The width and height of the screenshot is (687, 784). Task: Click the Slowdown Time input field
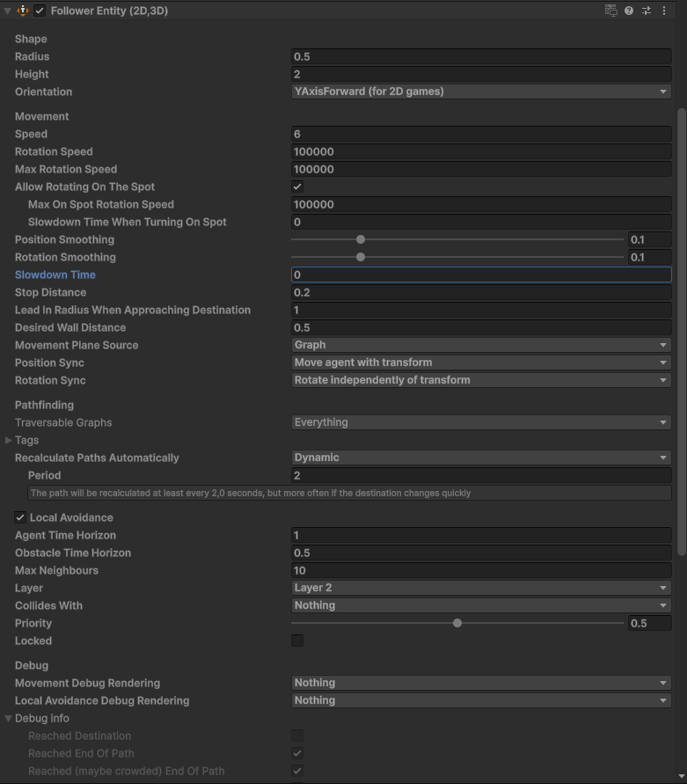480,275
